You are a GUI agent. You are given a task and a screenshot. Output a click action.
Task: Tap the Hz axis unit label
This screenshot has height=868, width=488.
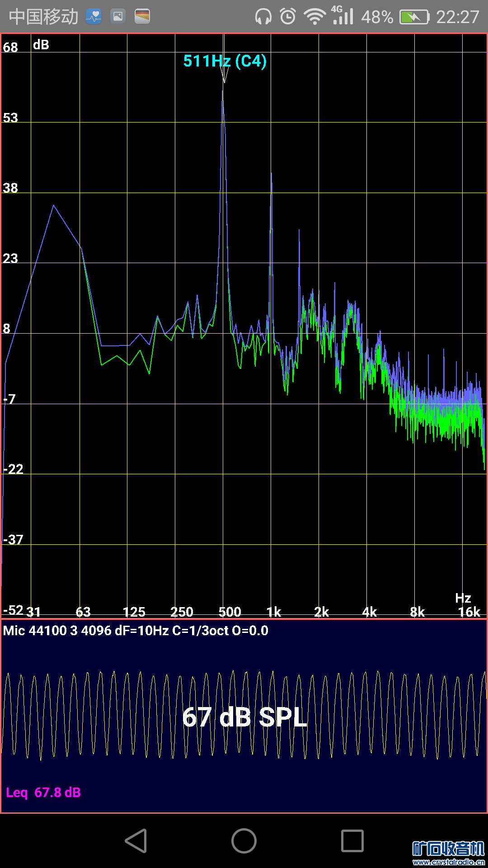tap(463, 598)
